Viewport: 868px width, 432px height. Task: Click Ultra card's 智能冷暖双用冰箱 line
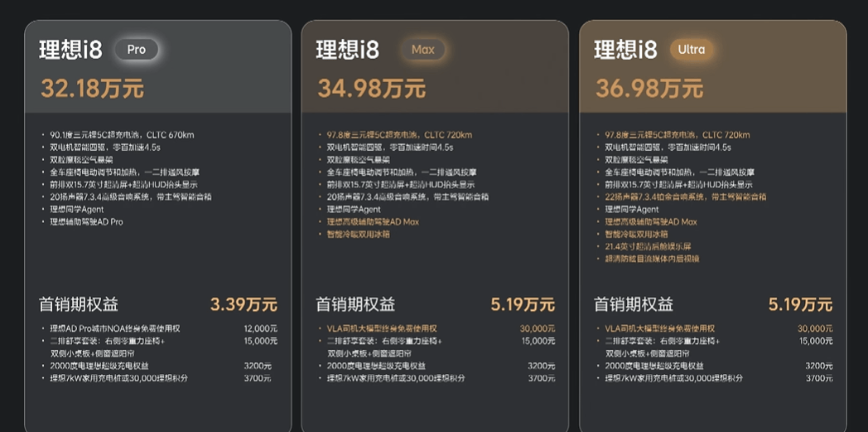[x=636, y=234]
